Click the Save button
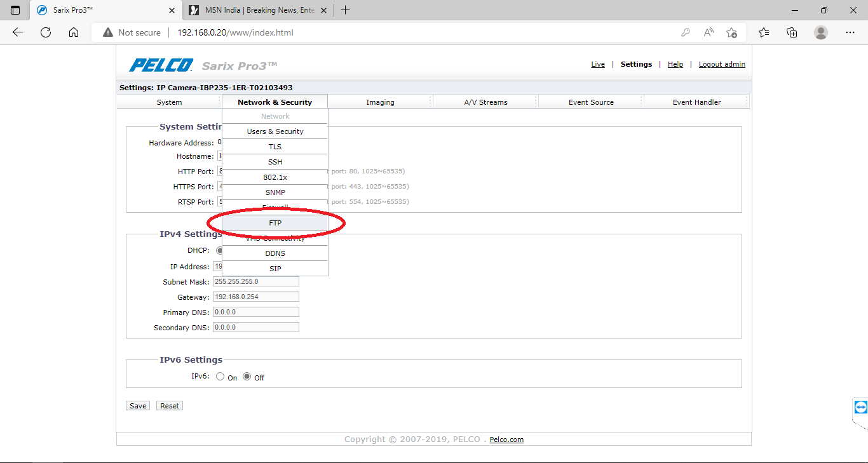Image resolution: width=868 pixels, height=463 pixels. pyautogui.click(x=137, y=405)
